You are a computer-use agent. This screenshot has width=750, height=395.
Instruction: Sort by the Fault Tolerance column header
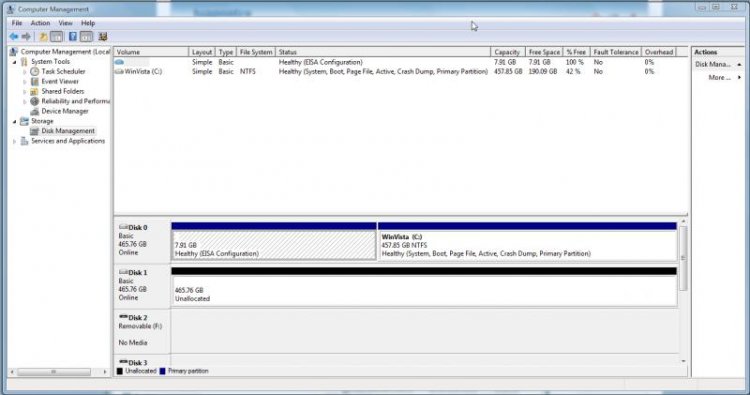[616, 52]
